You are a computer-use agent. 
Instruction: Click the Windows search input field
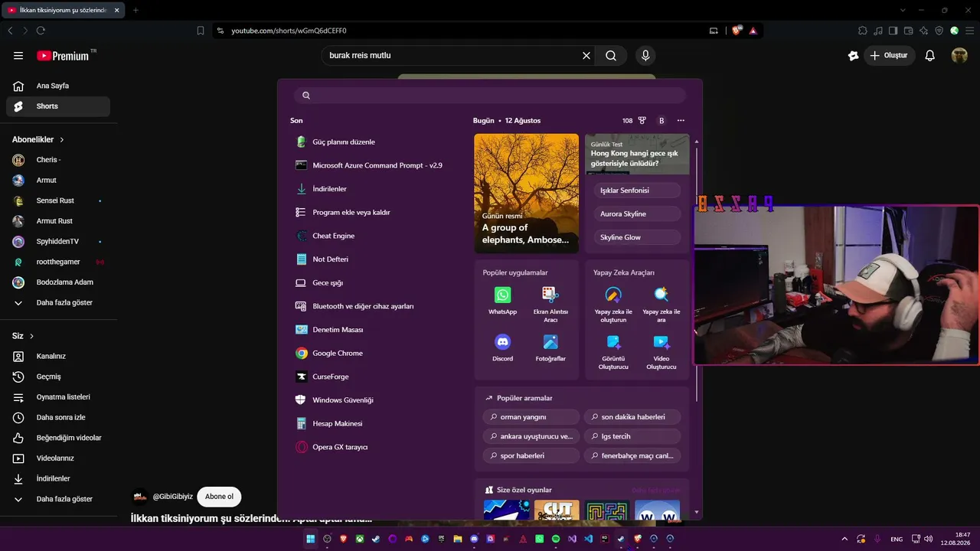tap(489, 95)
